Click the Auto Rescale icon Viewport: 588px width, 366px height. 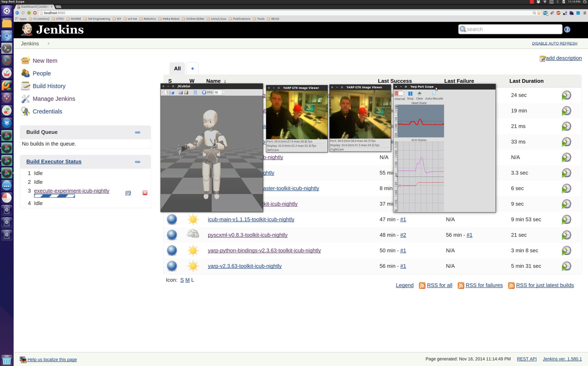434,94
